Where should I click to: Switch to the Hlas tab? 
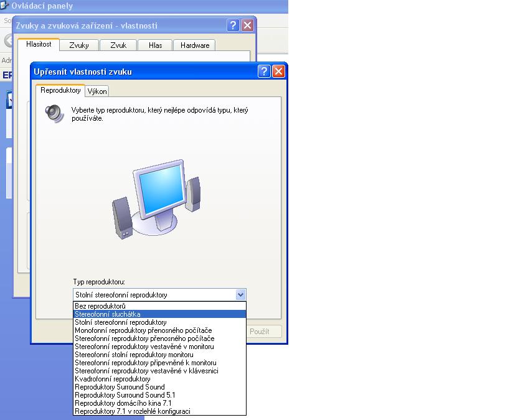(156, 45)
